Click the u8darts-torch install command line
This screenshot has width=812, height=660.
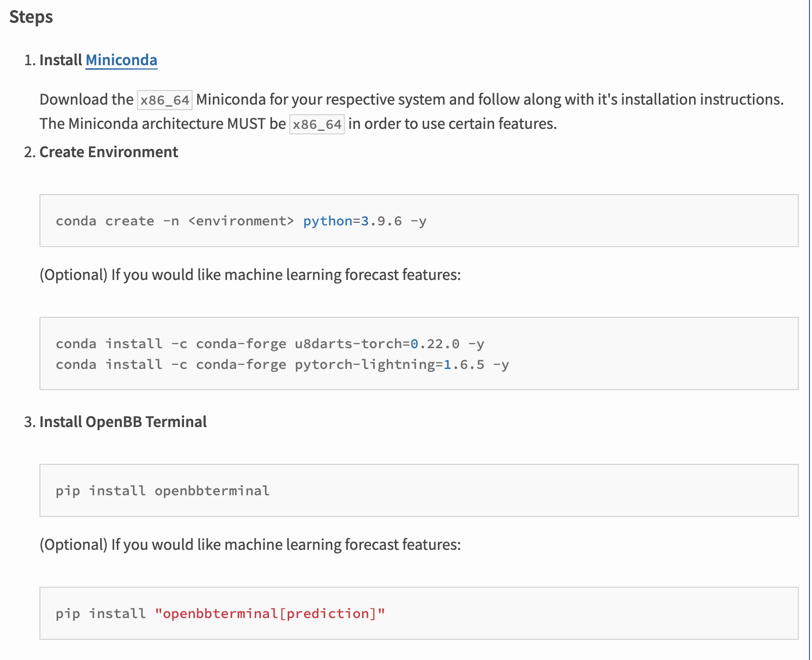coord(270,343)
